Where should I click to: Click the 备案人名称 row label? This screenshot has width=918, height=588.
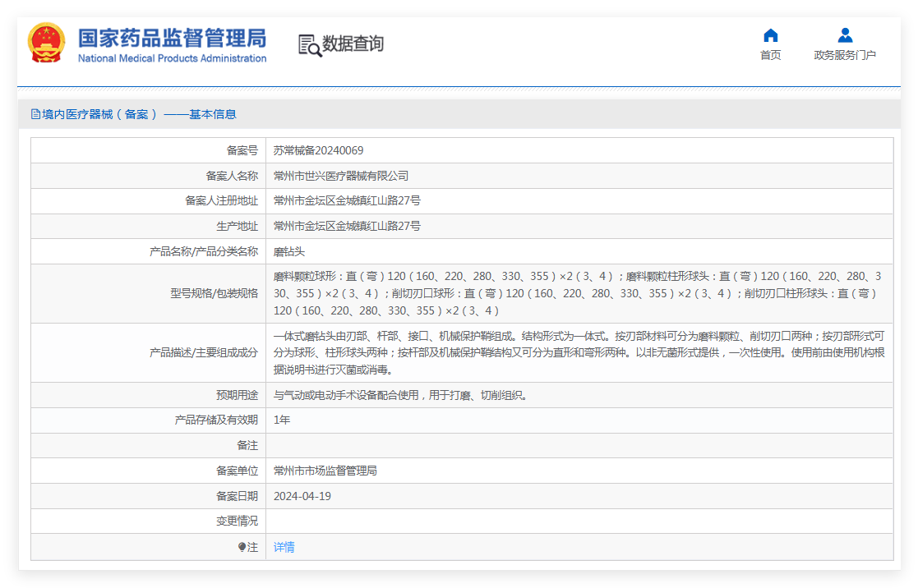[x=232, y=176]
